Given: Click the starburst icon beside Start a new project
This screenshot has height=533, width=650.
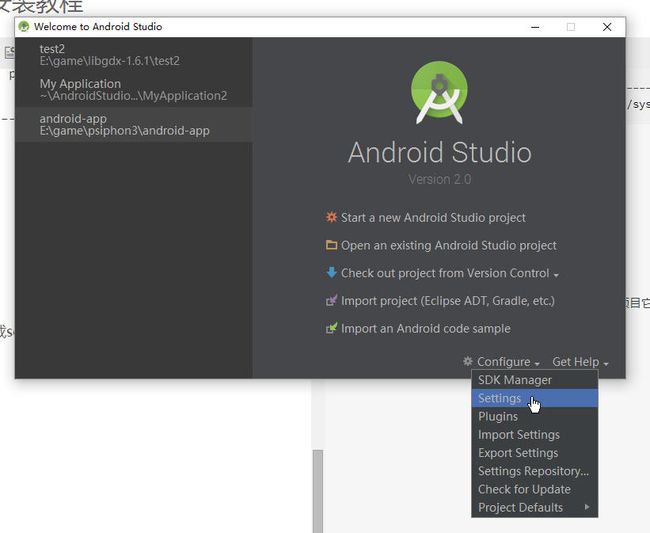Looking at the screenshot, I should pyautogui.click(x=331, y=217).
